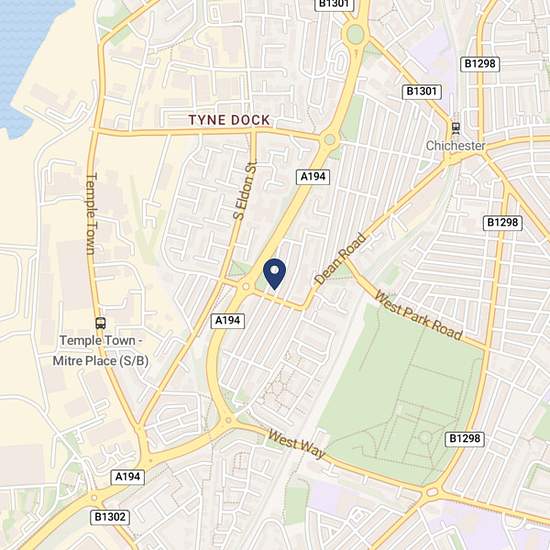550x550 pixels.
Task: Click the B1302 road shield
Action: click(x=110, y=517)
